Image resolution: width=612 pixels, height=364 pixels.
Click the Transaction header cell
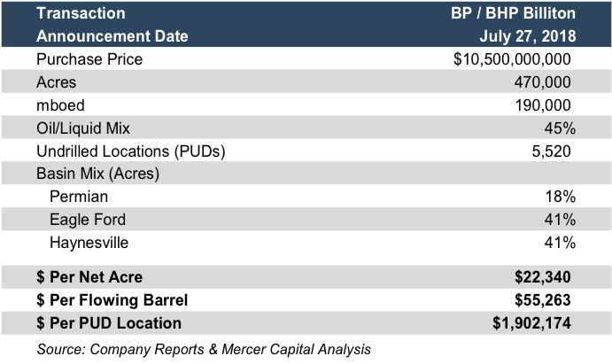click(x=81, y=14)
